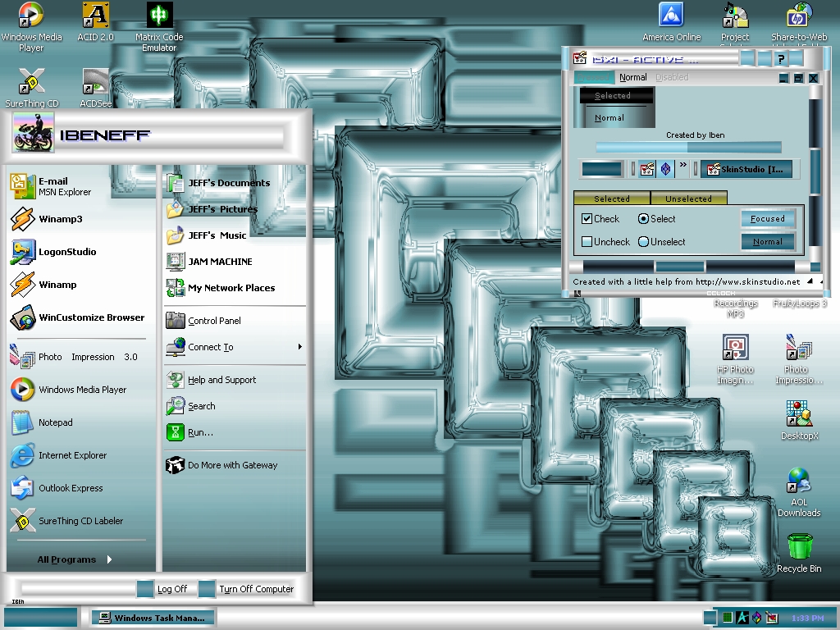Open the ACDSee desktop icon
Viewport: 840px width, 630px height.
pos(96,88)
